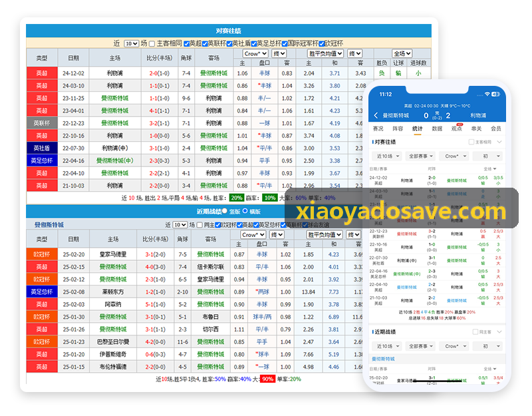Switch to 数据 tab on phone
Viewport: 532px width, 416px height.
click(x=437, y=128)
